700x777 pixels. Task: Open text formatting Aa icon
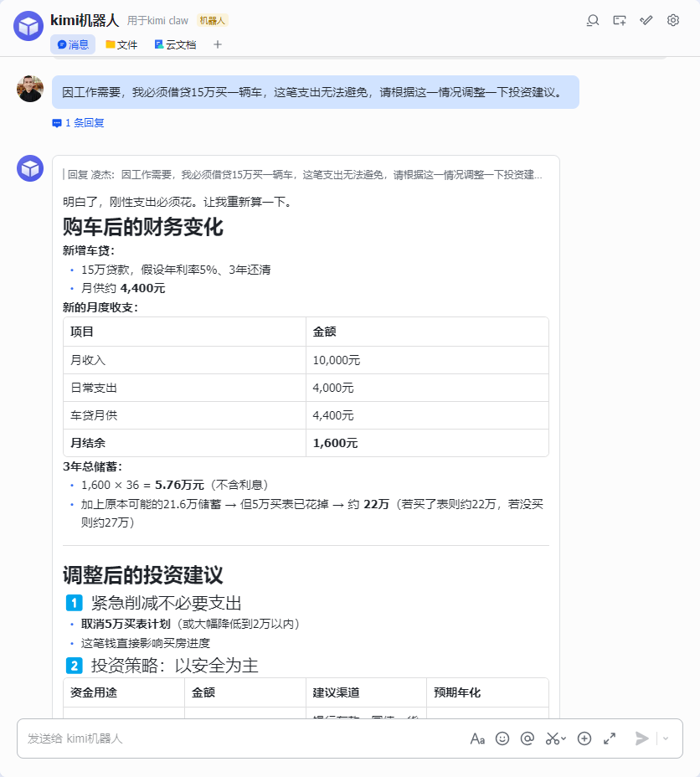pos(477,738)
